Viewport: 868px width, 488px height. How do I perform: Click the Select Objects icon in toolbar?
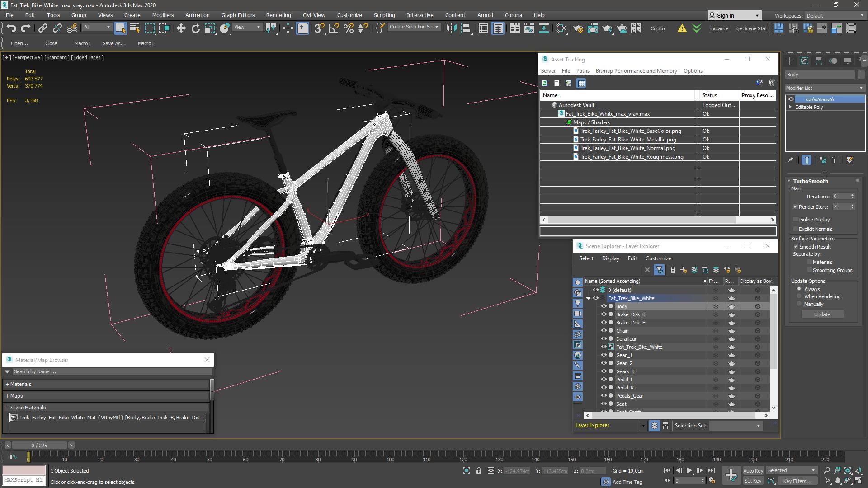click(119, 28)
